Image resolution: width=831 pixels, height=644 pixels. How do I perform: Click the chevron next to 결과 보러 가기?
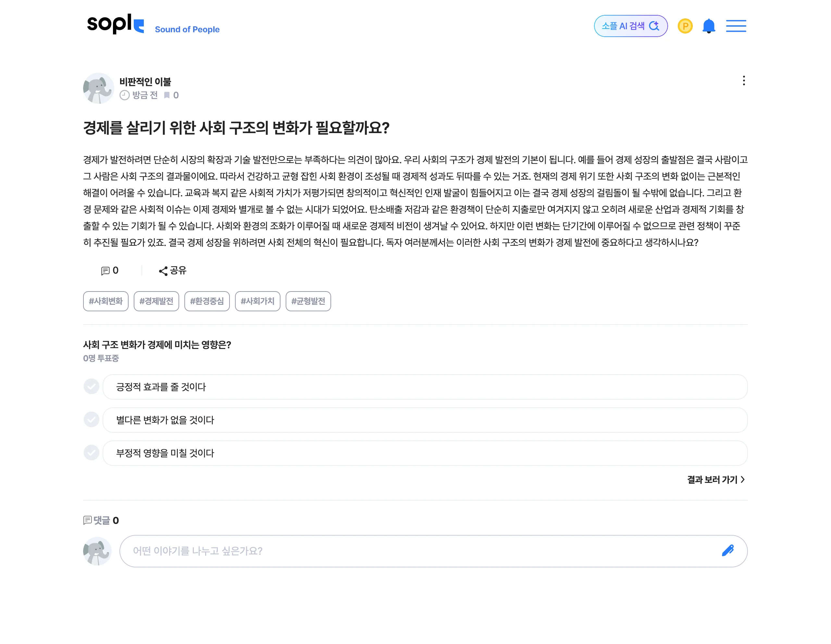pos(742,480)
